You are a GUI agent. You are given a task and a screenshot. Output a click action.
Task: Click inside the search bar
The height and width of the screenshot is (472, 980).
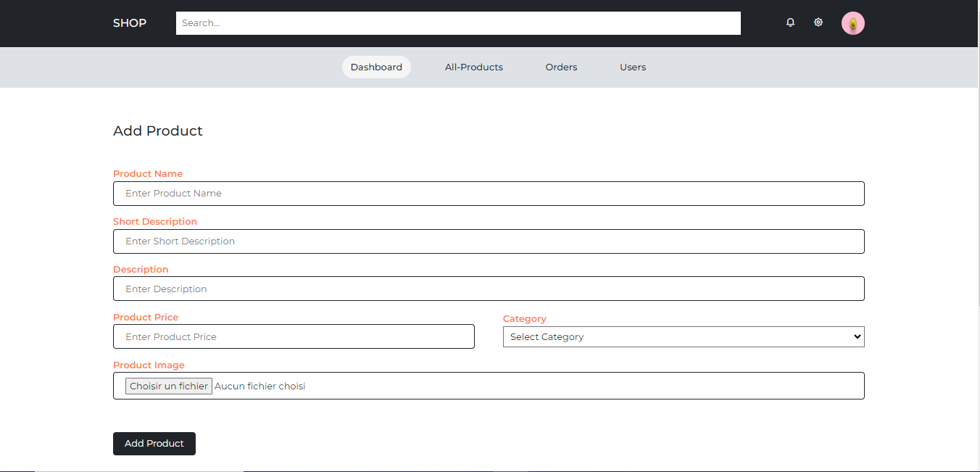pos(458,22)
